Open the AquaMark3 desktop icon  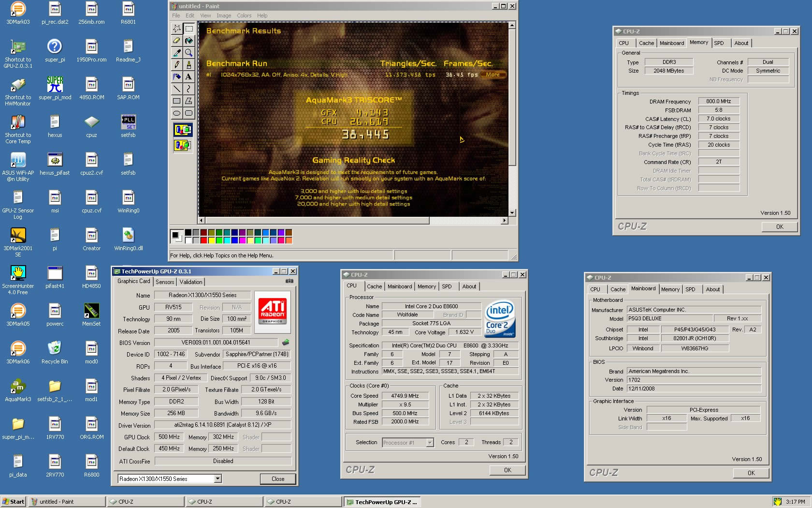click(x=18, y=390)
